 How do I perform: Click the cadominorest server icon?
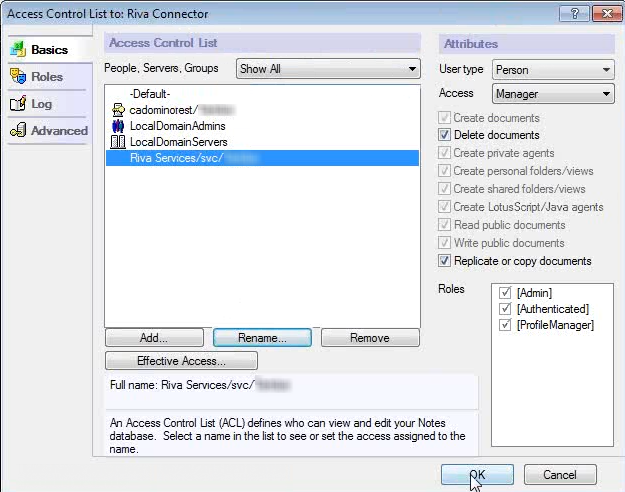click(x=118, y=110)
